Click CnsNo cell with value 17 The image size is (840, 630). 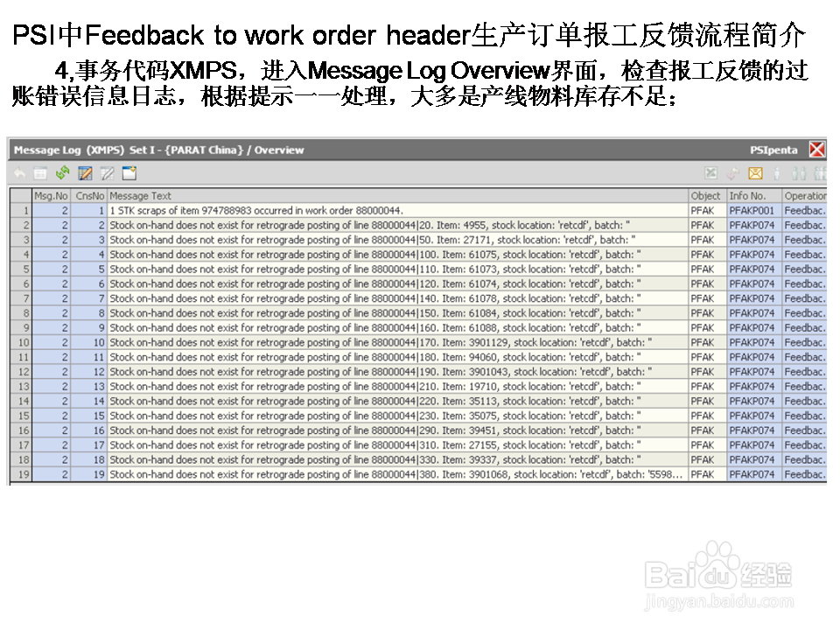click(89, 444)
